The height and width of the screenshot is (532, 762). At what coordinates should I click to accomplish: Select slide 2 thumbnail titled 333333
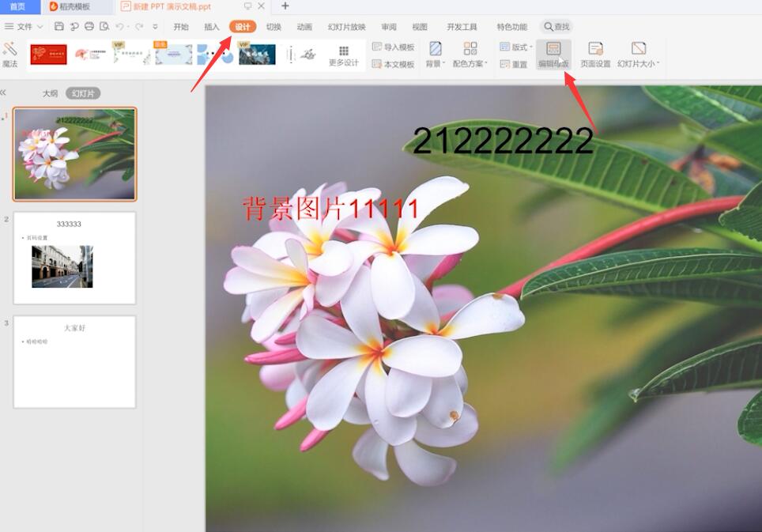tap(75, 258)
